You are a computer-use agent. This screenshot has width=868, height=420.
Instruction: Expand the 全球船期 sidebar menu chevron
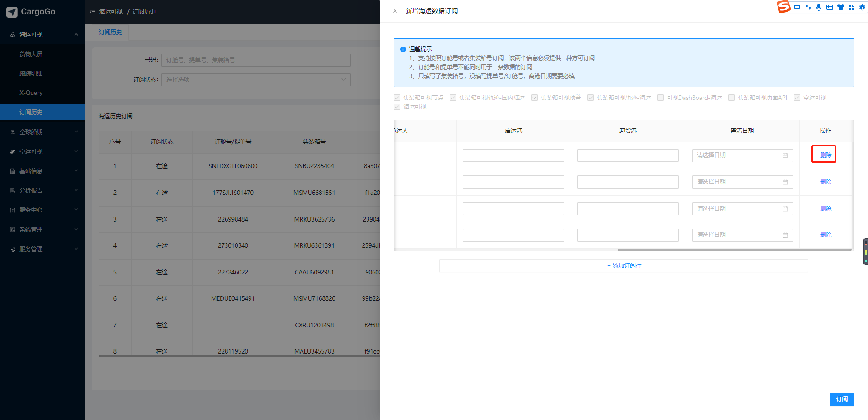[76, 132]
